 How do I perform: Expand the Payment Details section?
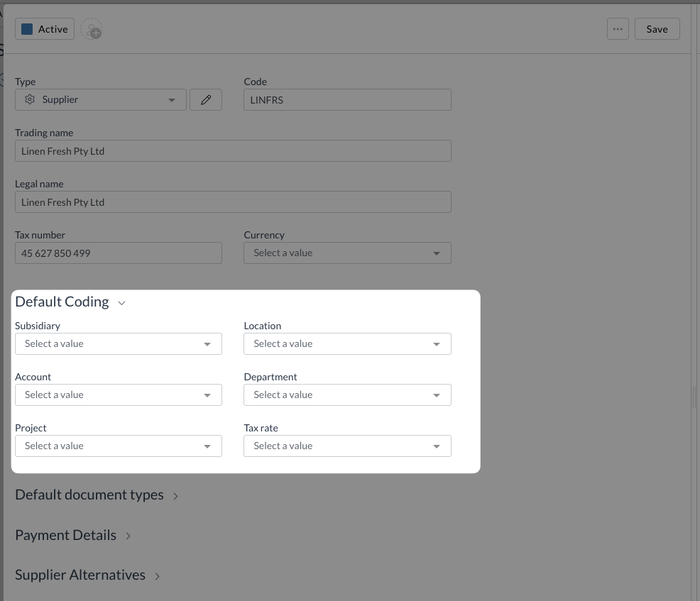coord(72,536)
